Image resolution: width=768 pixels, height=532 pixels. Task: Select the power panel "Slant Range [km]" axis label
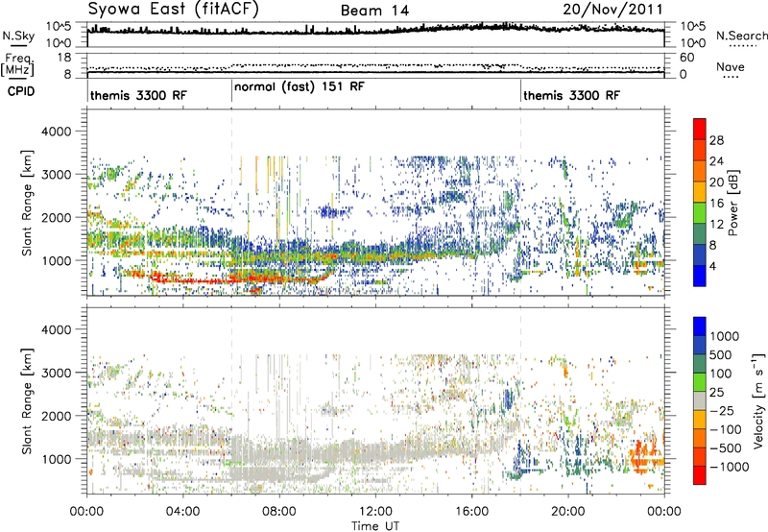pyautogui.click(x=27, y=203)
